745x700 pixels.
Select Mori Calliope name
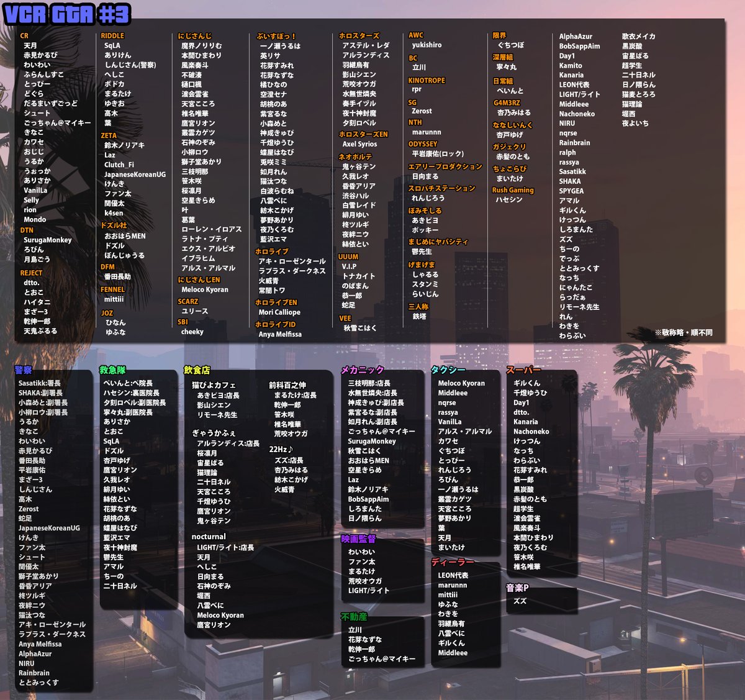[x=279, y=312]
